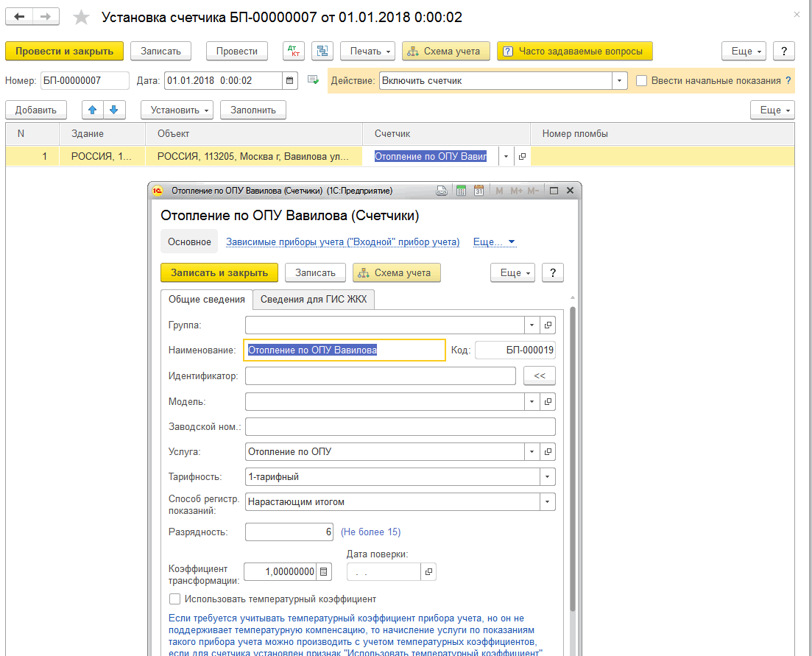Switch to the Сведения для ГИС ЖКХ tab

coord(314,299)
